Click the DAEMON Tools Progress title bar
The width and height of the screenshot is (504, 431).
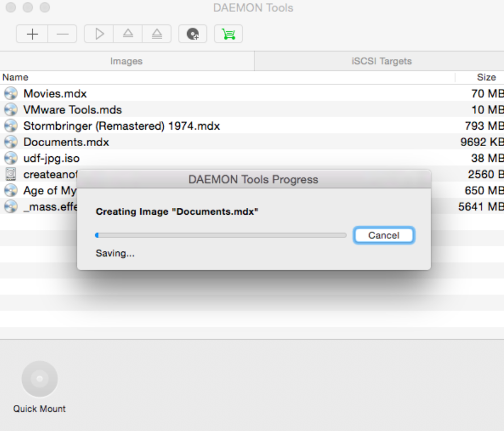[x=253, y=180]
